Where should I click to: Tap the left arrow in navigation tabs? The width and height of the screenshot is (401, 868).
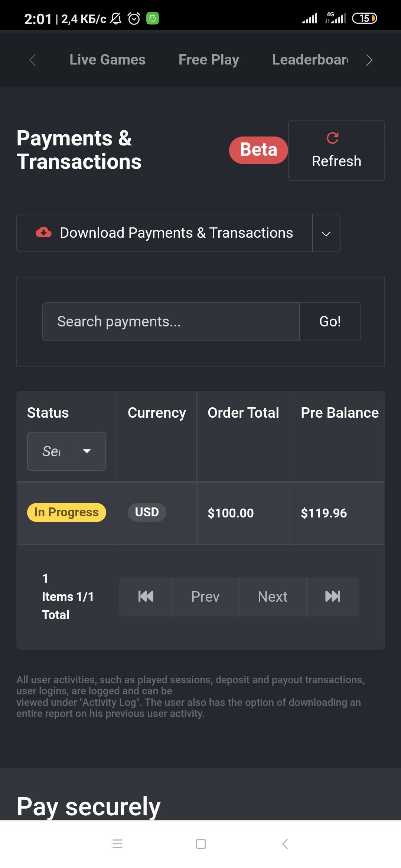pyautogui.click(x=32, y=60)
